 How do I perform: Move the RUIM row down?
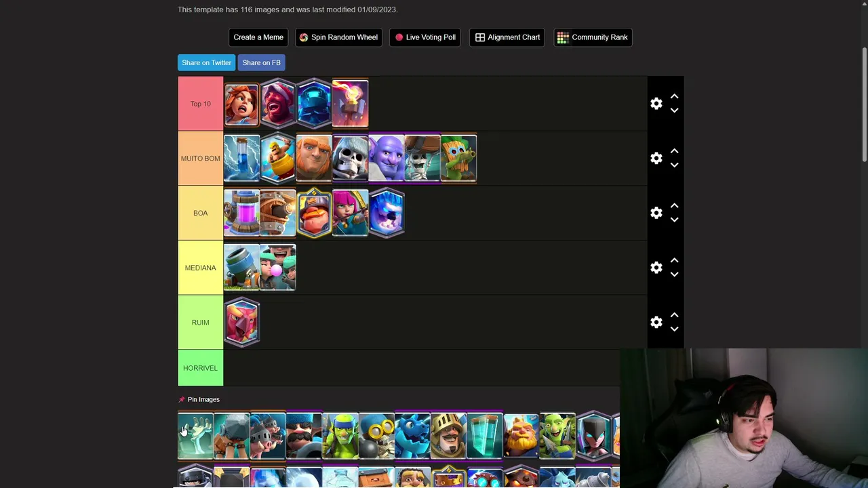(674, 329)
